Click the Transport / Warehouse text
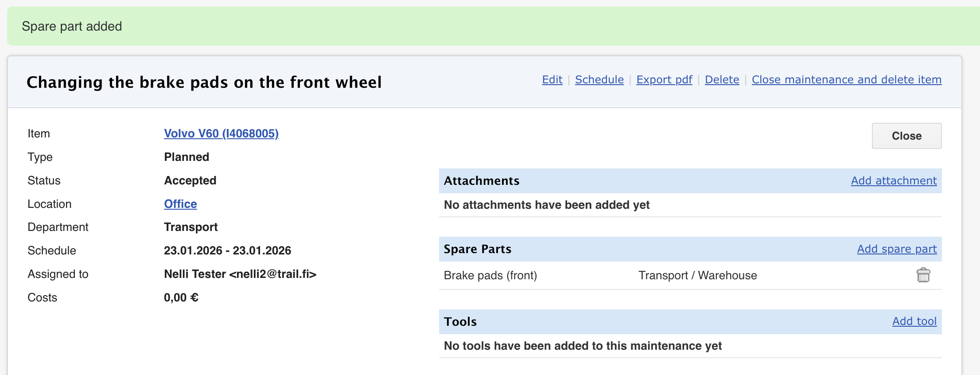Image resolution: width=980 pixels, height=375 pixels. (697, 276)
